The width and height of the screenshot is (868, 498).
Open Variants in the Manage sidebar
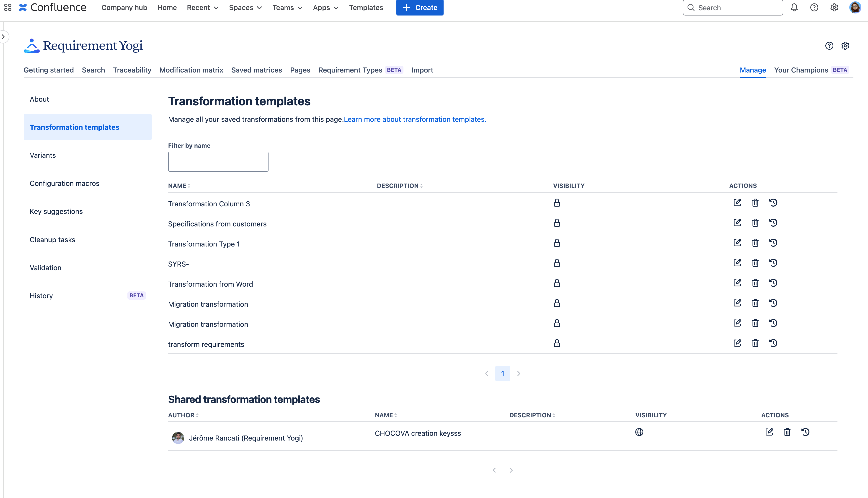pos(43,155)
